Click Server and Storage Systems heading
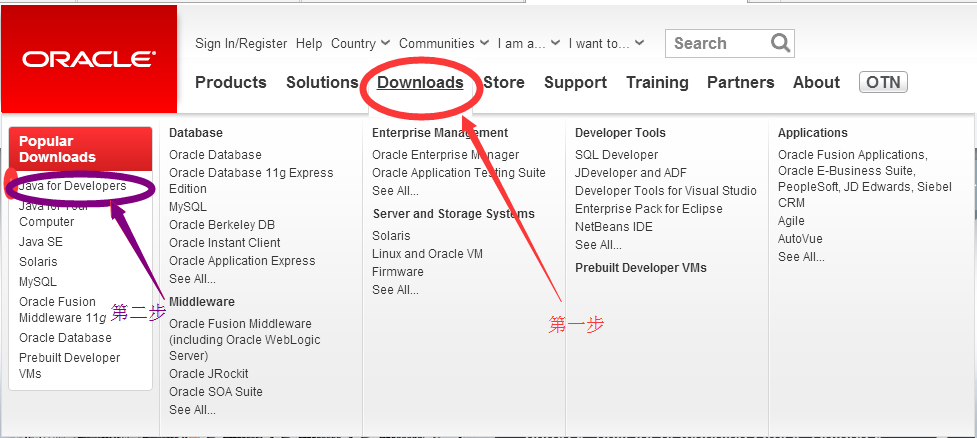977x438 pixels. coord(454,214)
